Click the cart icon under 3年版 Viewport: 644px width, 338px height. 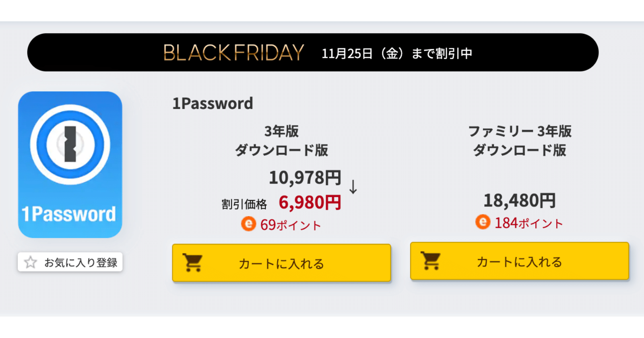tap(192, 263)
